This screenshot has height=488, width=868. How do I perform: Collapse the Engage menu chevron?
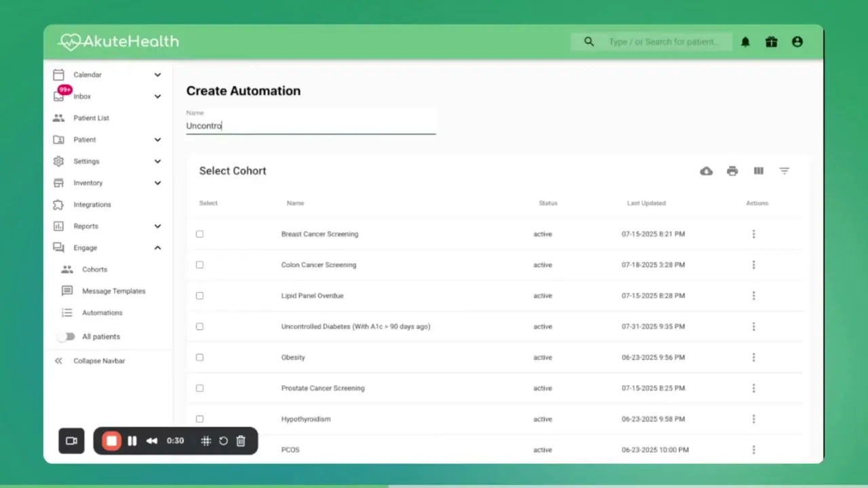157,248
